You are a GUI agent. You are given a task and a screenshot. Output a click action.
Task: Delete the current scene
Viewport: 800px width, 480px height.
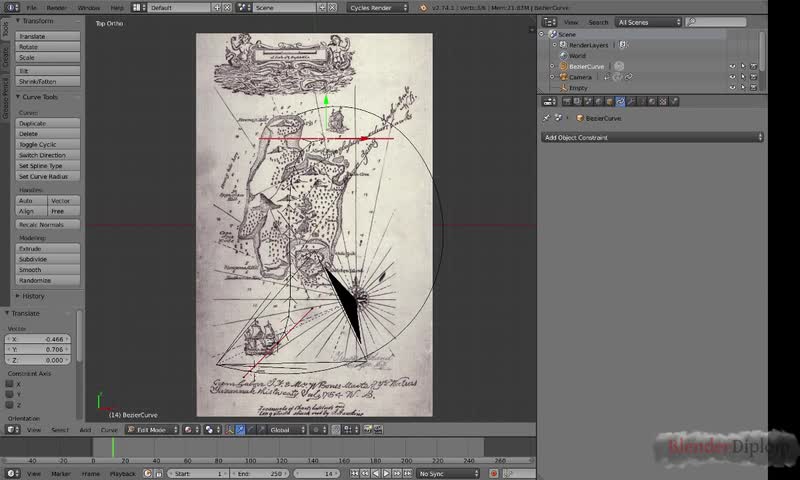tap(332, 8)
